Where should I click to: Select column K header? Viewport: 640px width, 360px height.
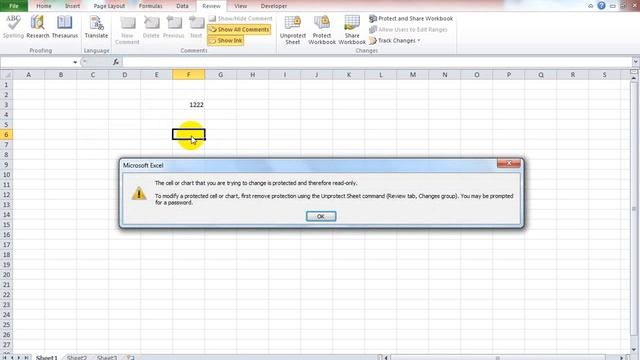349,75
